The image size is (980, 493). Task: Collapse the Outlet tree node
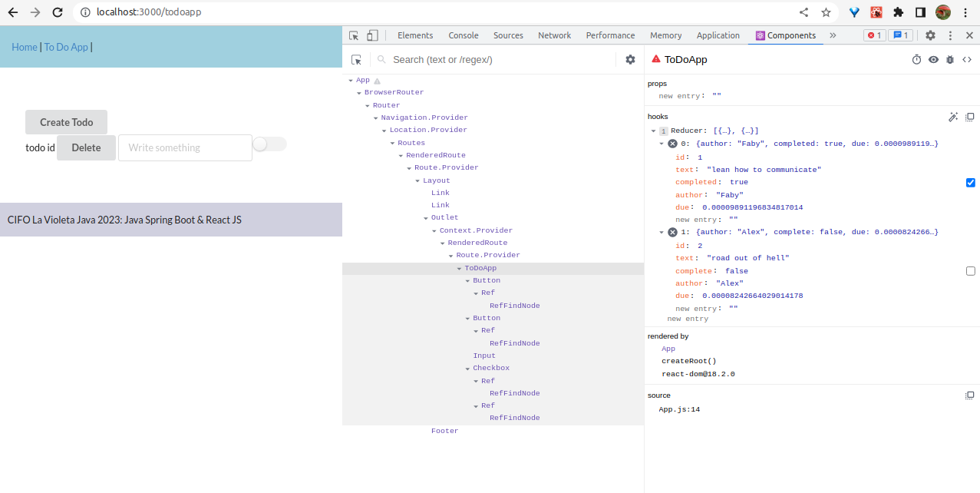coord(426,218)
